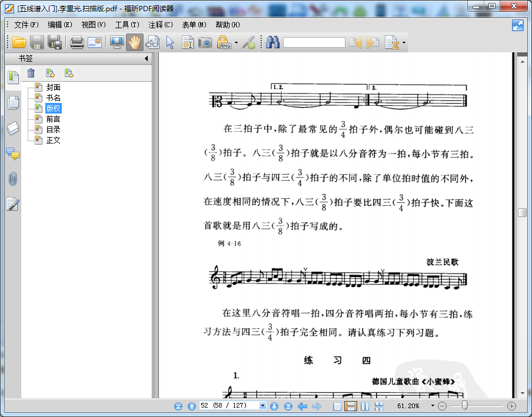The image size is (532, 417).
Task: Select the 书名 bookmark
Action: [x=54, y=98]
